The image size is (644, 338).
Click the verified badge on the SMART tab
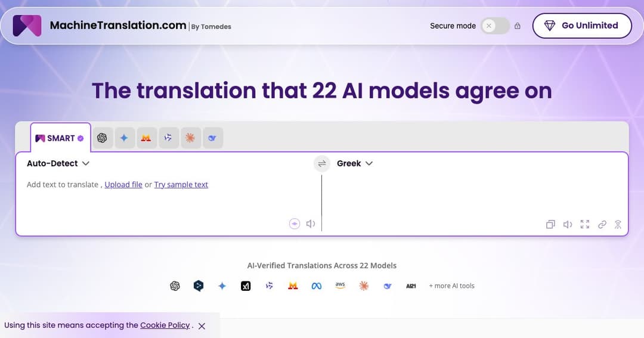pos(80,138)
